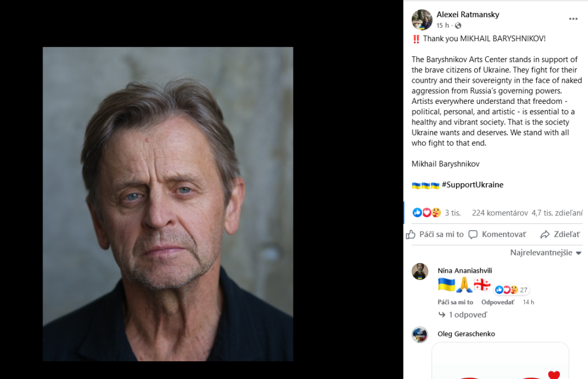Screen dimensions: 588x379
Task: Click Oleg Geraschenko's avatar
Action: 420,334
